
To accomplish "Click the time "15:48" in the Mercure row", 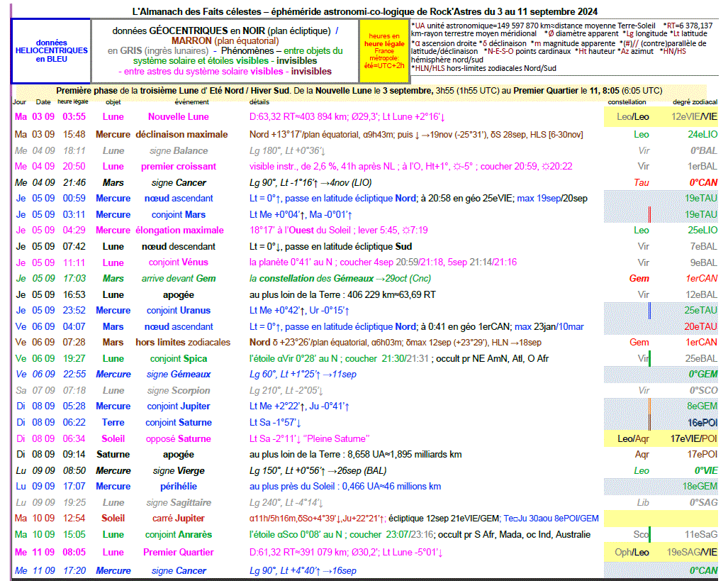I will 74,134.
